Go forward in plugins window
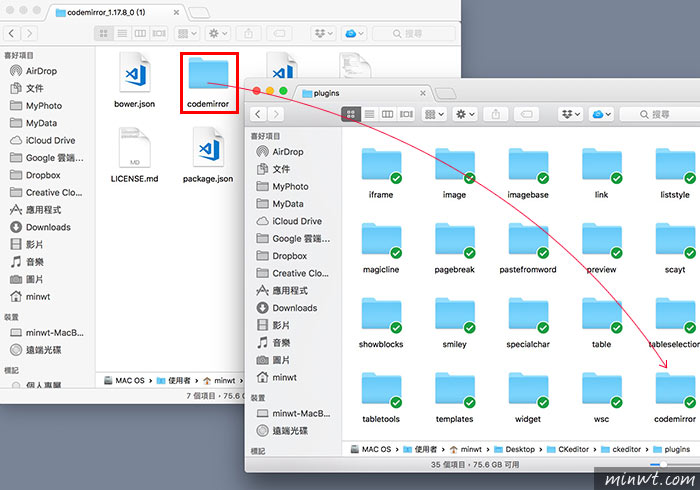 (x=276, y=114)
